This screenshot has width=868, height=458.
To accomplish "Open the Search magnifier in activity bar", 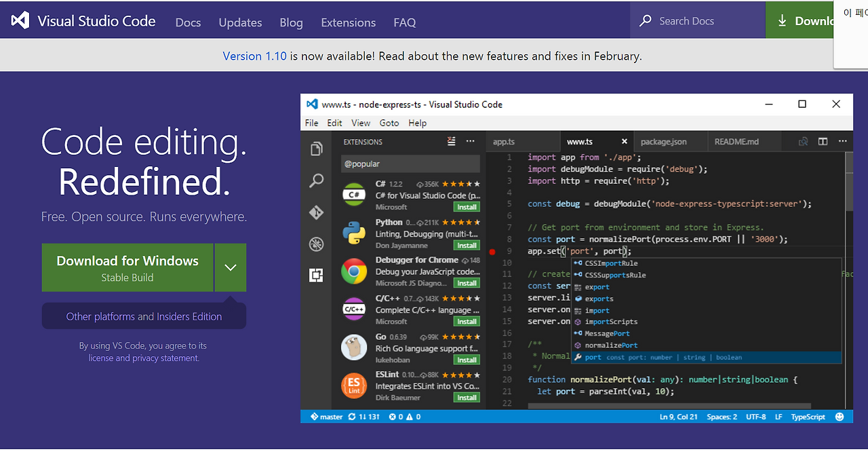I will 316,180.
